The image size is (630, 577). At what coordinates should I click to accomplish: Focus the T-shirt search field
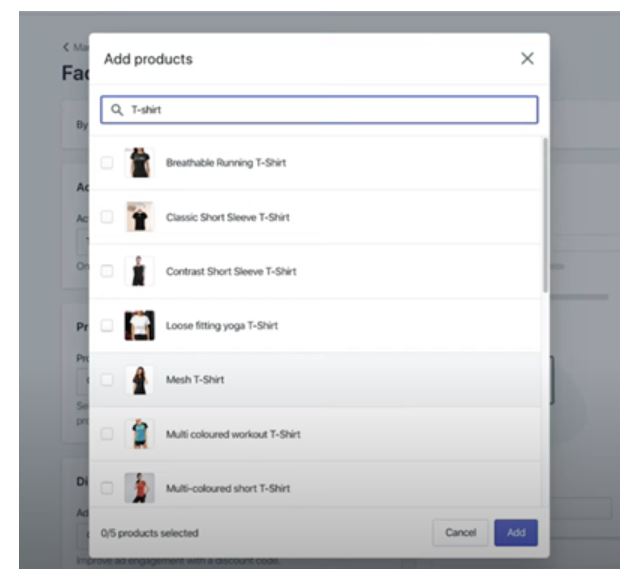click(319, 110)
